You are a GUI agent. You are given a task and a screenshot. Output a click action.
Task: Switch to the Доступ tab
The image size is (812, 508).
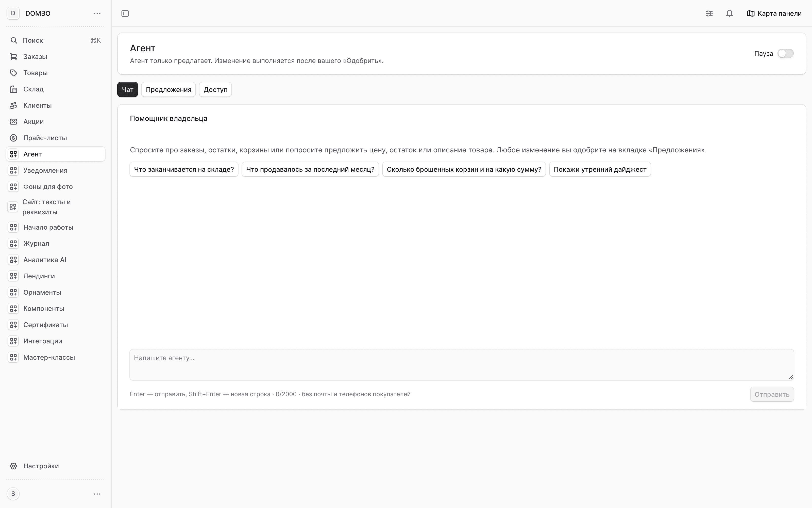[x=215, y=89]
